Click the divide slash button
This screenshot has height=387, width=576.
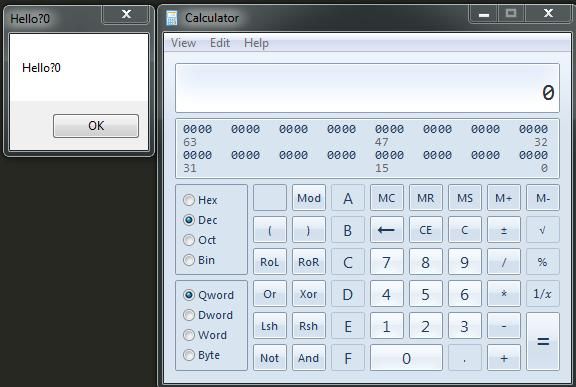[x=504, y=262]
